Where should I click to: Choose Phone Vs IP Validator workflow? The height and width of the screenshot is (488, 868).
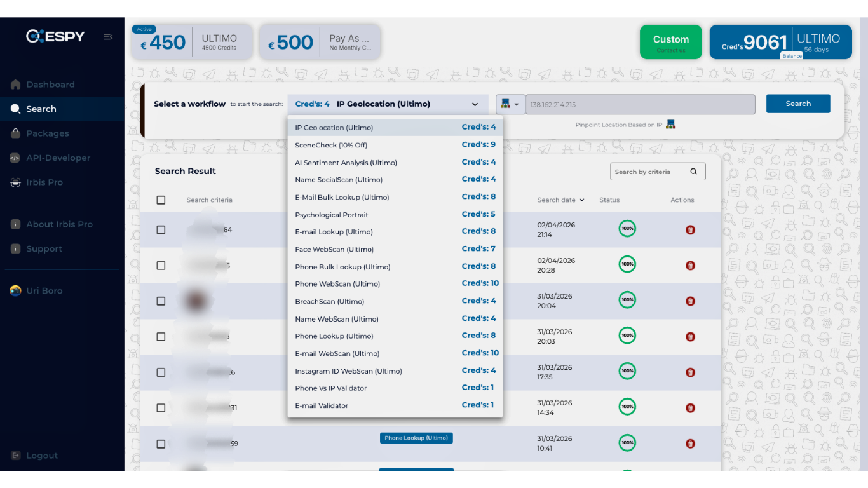[395, 388]
